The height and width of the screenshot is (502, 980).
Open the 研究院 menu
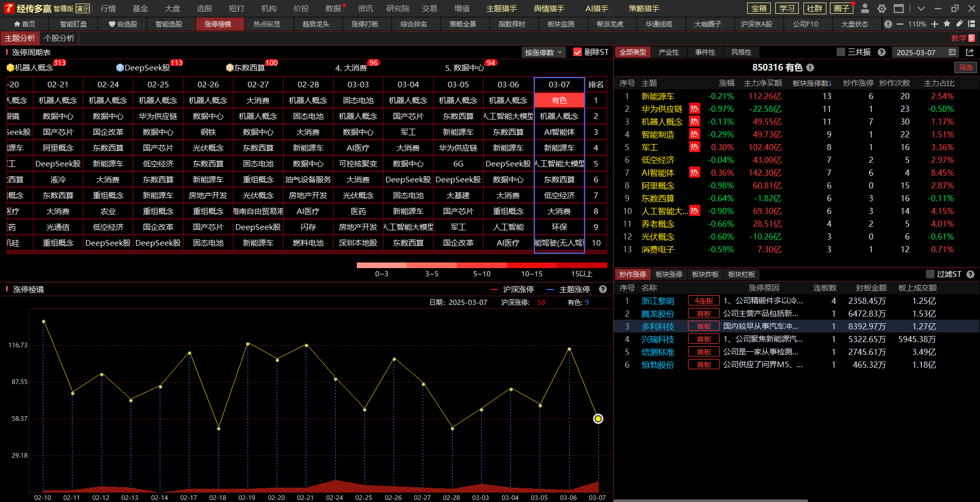click(398, 9)
